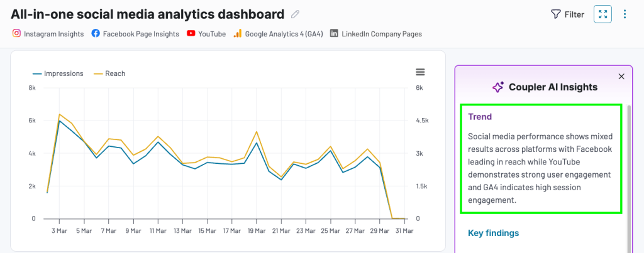Viewport: 644px width, 253px height.
Task: Click the fullscreen expand icon
Action: pos(602,14)
